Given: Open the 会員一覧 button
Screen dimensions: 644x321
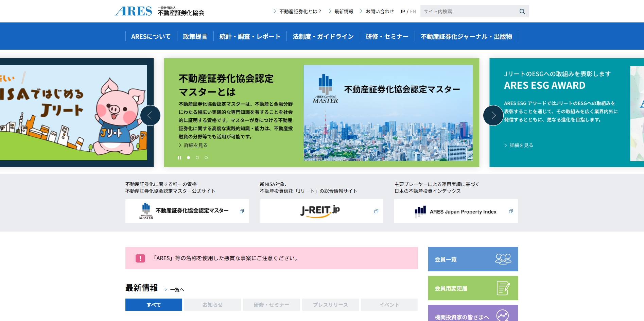Looking at the screenshot, I should pyautogui.click(x=473, y=259).
